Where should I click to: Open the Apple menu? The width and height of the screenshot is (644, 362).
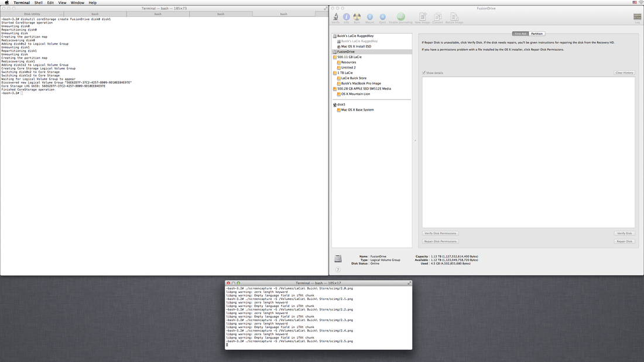coord(6,3)
